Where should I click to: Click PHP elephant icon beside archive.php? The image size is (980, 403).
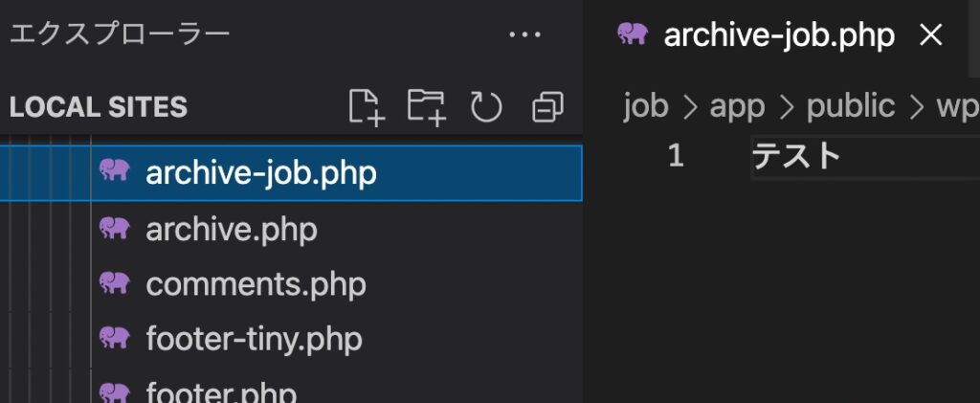(x=115, y=229)
